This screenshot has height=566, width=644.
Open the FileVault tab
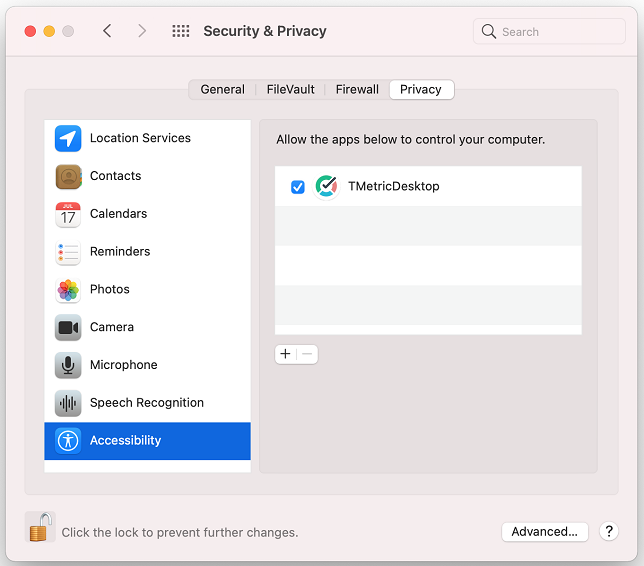290,90
